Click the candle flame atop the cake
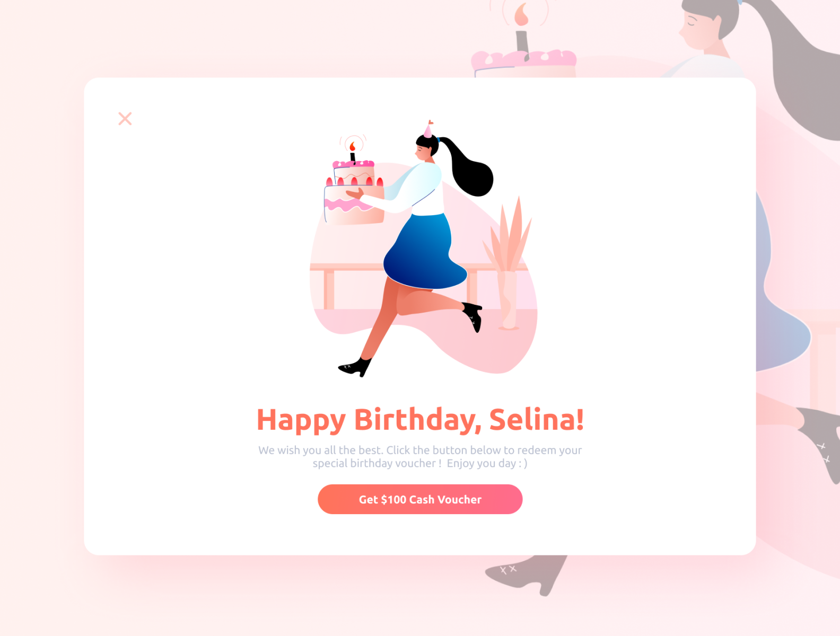Image resolution: width=840 pixels, height=636 pixels. [353, 145]
